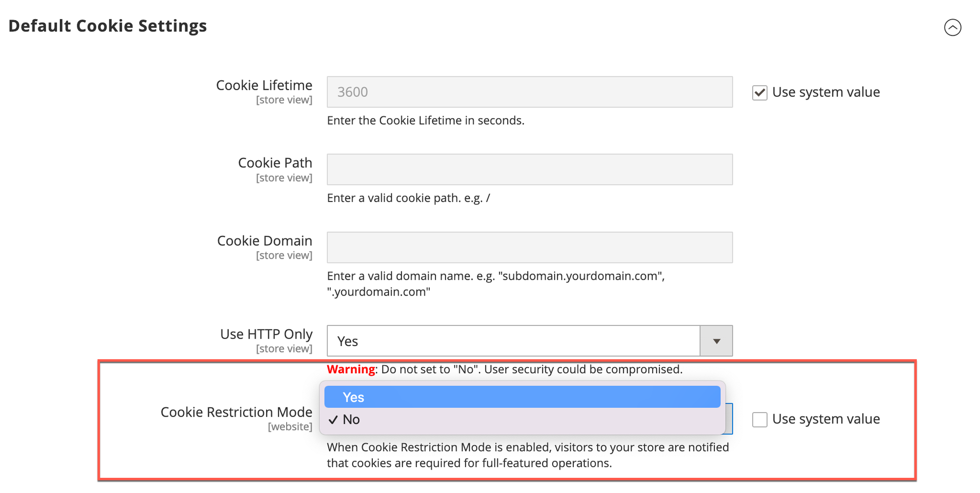Uncheck Use system value for Cookie Lifetime
The height and width of the screenshot is (493, 980).
coord(759,93)
